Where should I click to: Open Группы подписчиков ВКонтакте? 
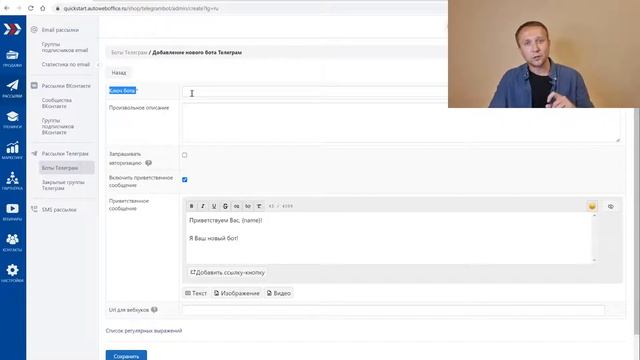click(x=58, y=126)
